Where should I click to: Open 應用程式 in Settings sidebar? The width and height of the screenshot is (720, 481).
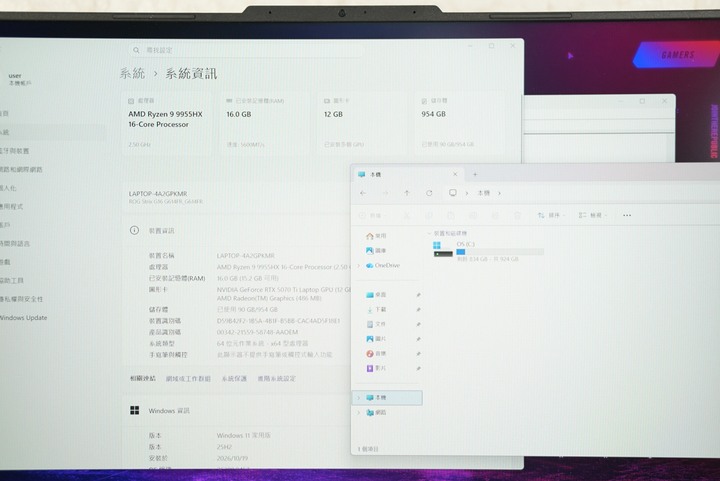[x=11, y=207]
